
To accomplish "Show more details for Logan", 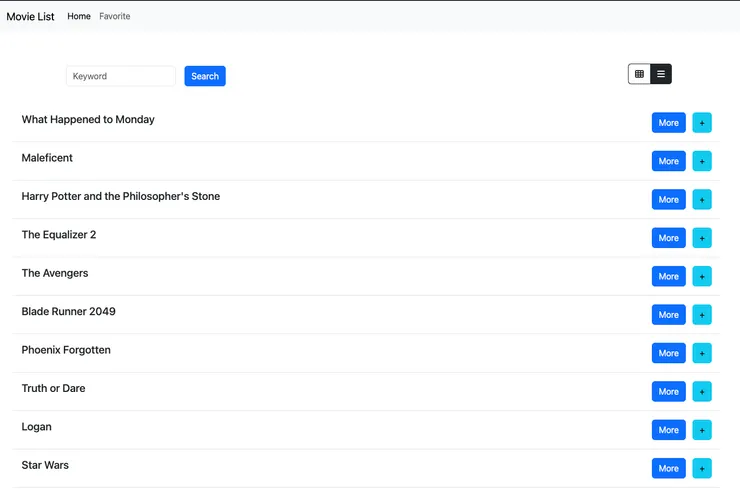I will [x=668, y=430].
